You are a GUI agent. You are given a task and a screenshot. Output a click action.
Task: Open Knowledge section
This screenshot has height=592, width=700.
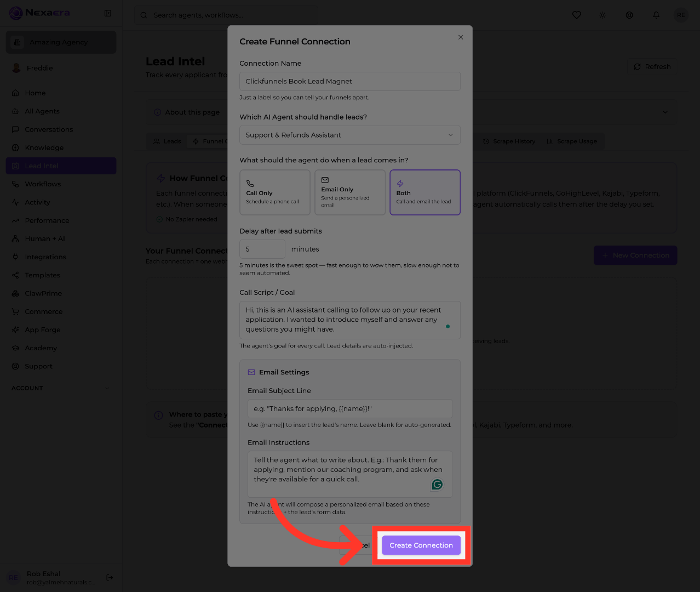[x=61, y=148]
